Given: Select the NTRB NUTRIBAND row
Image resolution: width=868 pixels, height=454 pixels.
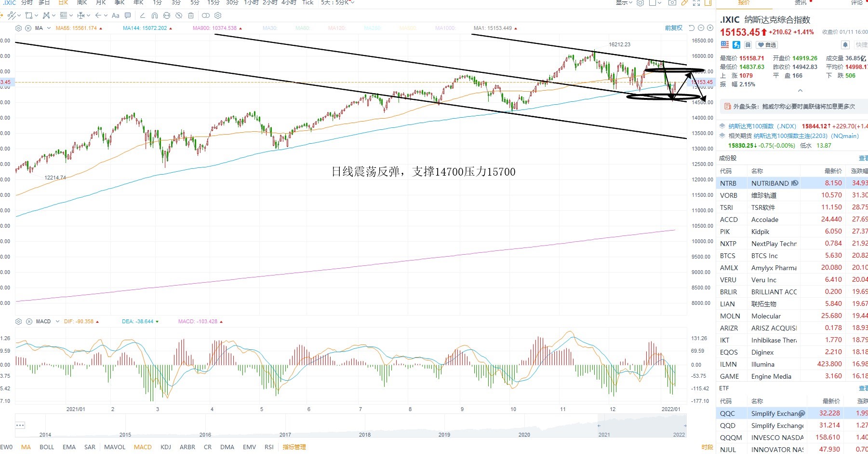Looking at the screenshot, I should (792, 183).
